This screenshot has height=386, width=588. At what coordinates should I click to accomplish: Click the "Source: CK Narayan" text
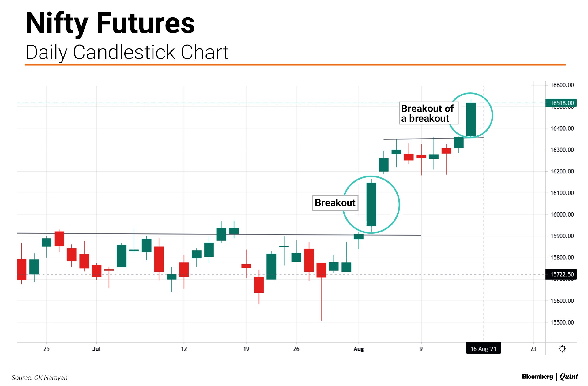pyautogui.click(x=40, y=378)
